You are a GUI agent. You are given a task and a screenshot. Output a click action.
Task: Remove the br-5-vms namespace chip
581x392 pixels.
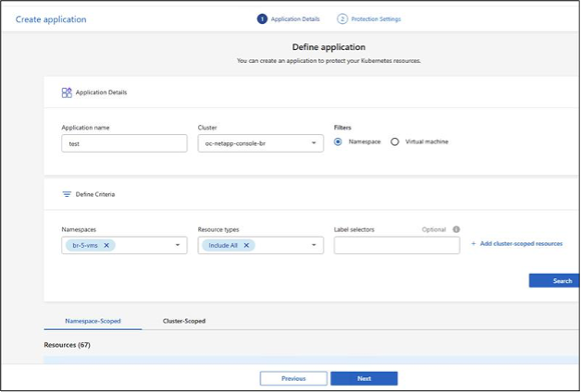tap(106, 245)
